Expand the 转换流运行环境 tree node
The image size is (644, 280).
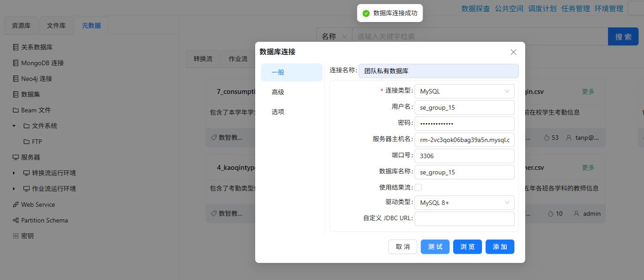pos(14,173)
